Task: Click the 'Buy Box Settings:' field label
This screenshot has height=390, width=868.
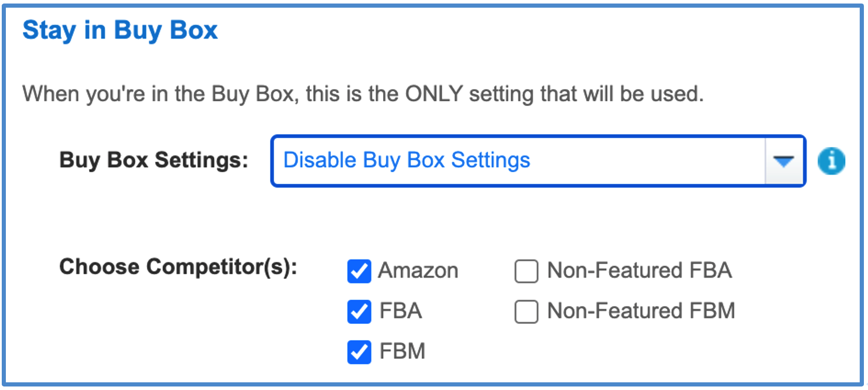Action: (x=154, y=160)
